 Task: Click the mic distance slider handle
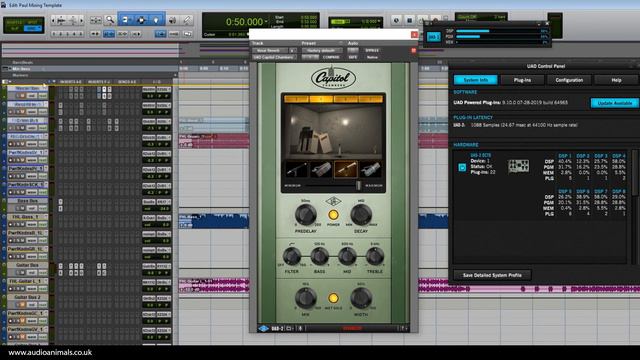[358, 185]
